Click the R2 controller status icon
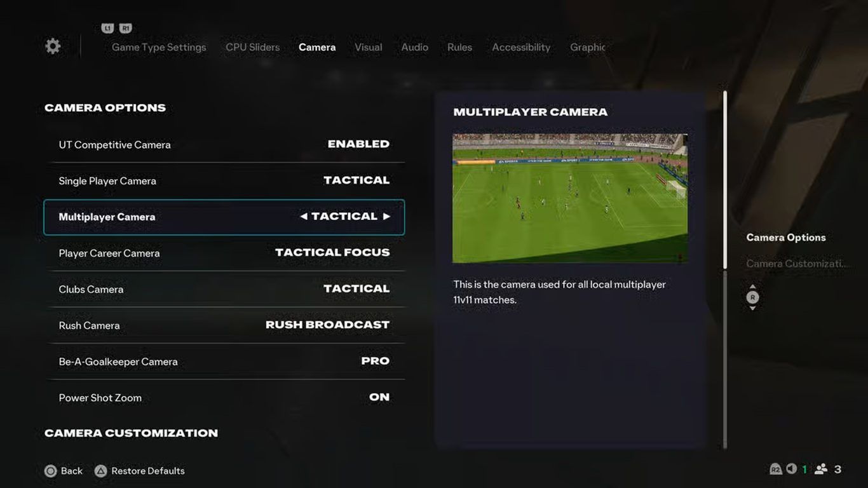 point(775,469)
